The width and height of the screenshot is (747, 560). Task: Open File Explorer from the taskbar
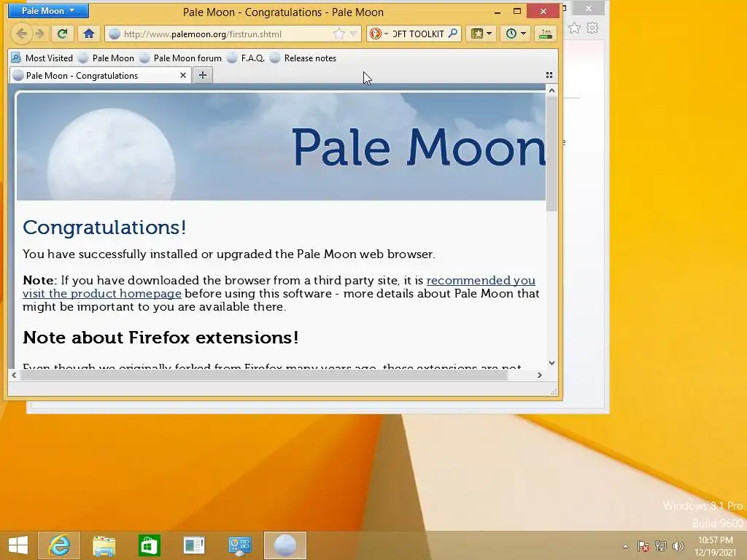click(x=104, y=545)
